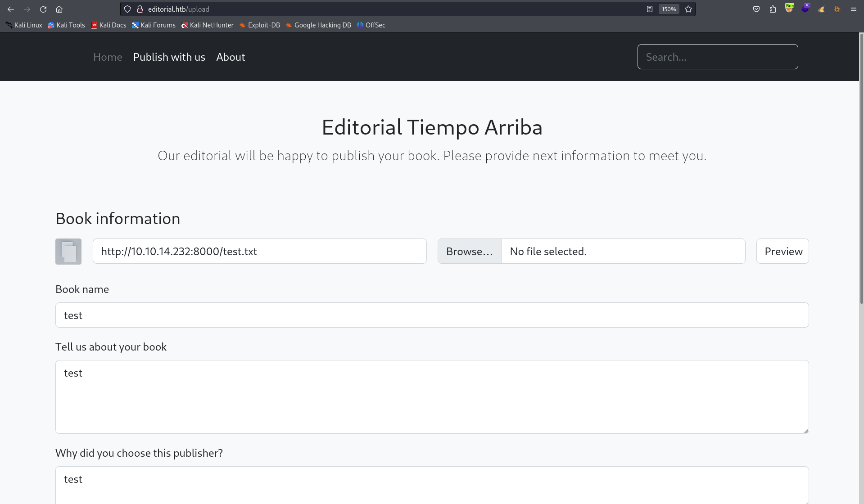Focus the Book name input field
The width and height of the screenshot is (864, 504).
point(432,315)
